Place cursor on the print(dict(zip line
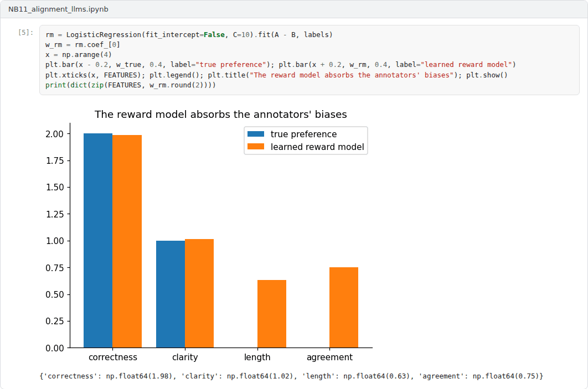 click(x=131, y=85)
